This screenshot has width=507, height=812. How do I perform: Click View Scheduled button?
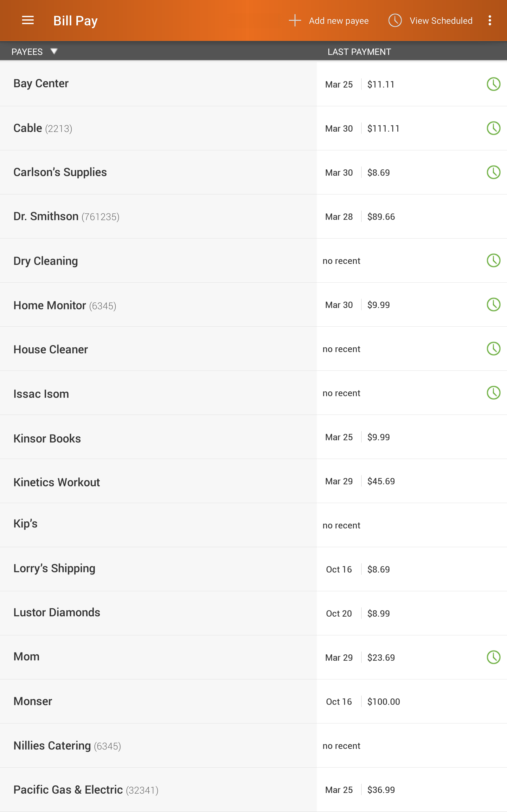[430, 21]
